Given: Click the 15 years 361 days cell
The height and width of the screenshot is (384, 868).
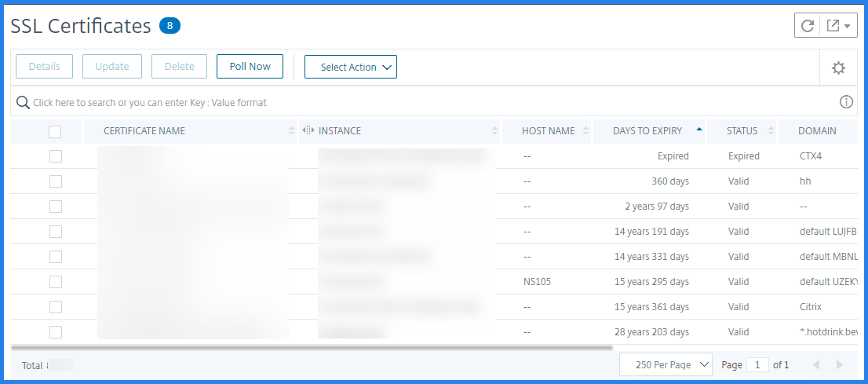Looking at the screenshot, I should tap(651, 306).
